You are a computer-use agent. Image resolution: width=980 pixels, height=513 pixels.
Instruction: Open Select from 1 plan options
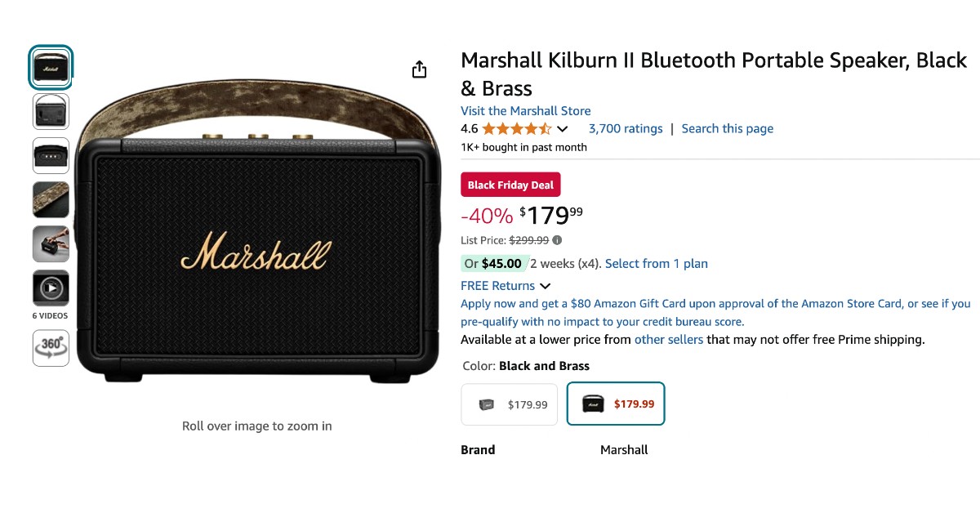click(657, 263)
